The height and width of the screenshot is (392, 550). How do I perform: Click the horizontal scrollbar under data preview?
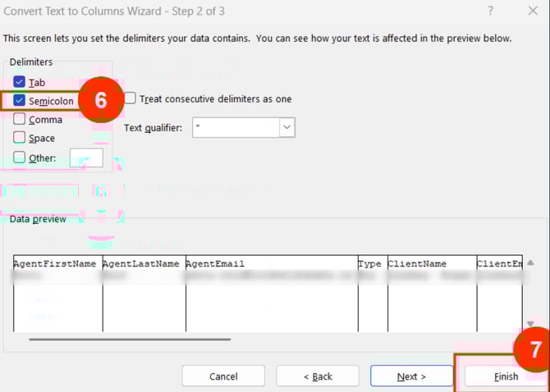130,339
